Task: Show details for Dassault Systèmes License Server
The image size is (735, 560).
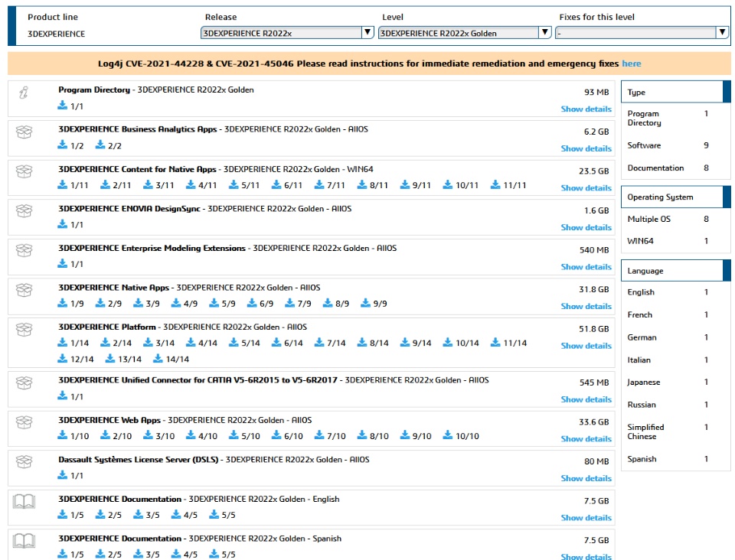Action: 586,479
